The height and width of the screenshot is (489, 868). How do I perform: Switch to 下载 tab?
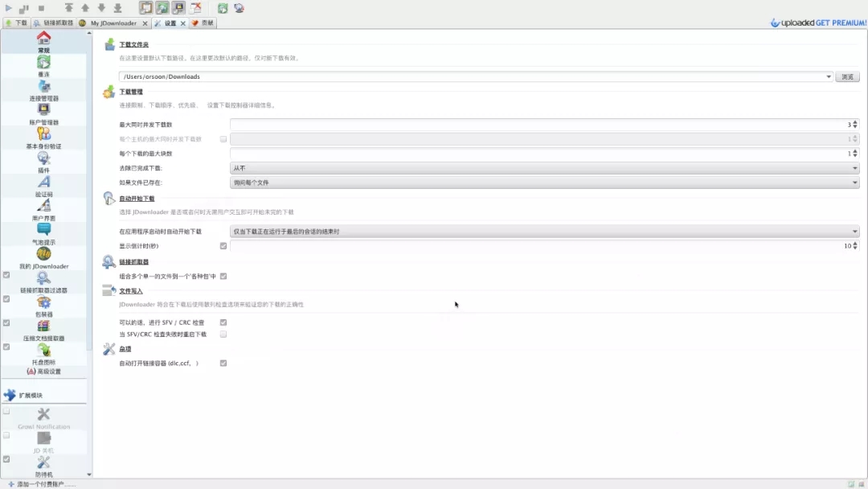coord(16,23)
